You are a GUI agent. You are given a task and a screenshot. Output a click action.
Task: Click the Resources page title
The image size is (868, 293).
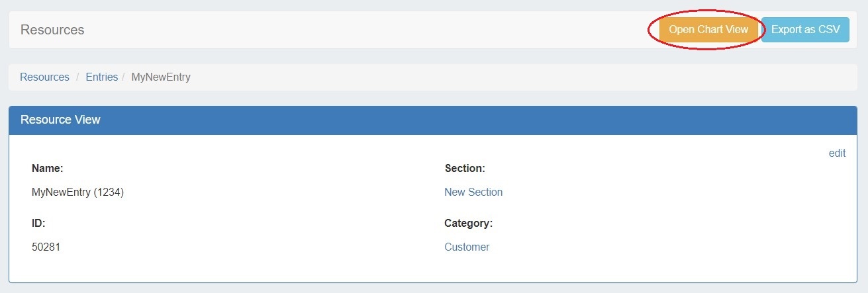[52, 30]
